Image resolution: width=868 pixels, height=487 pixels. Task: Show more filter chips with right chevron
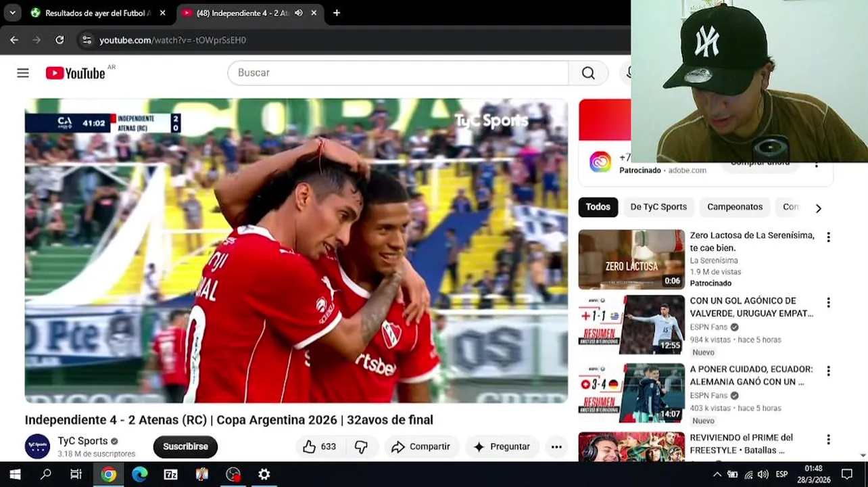[818, 208]
